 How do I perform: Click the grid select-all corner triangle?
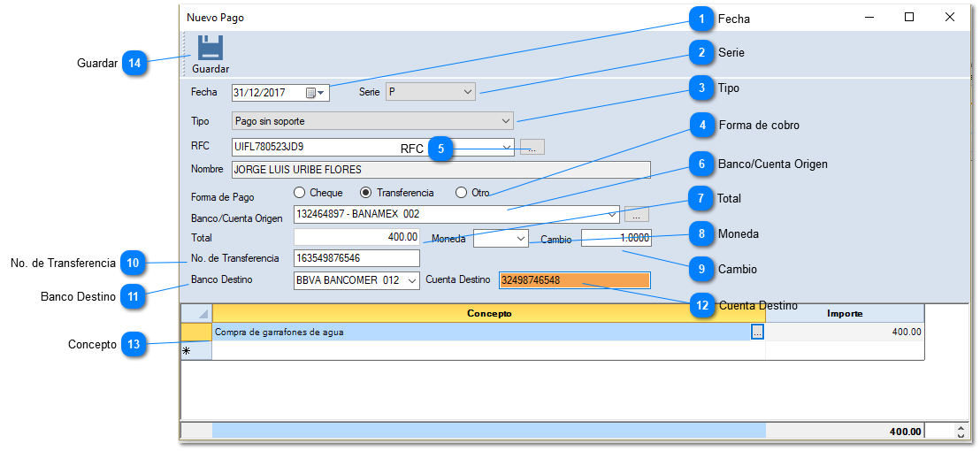[196, 314]
